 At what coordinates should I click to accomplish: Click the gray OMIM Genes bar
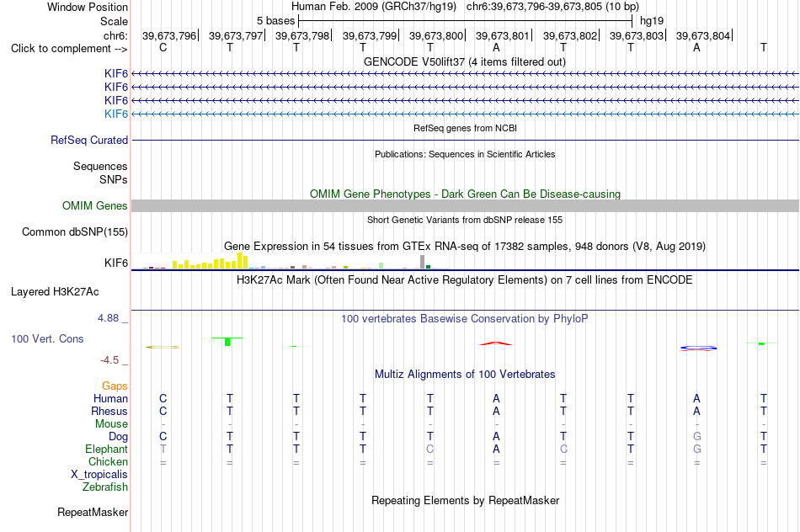tap(465, 205)
